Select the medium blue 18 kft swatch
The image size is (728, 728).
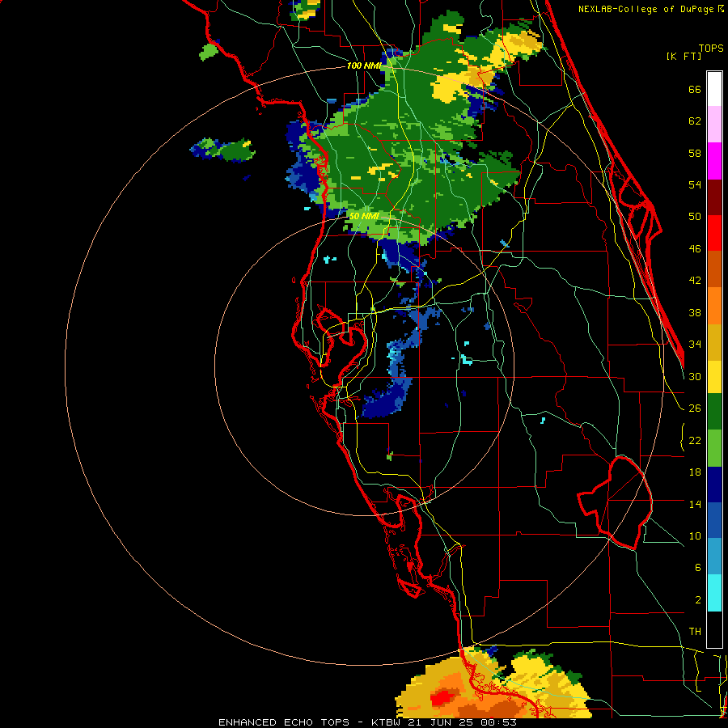714,520
